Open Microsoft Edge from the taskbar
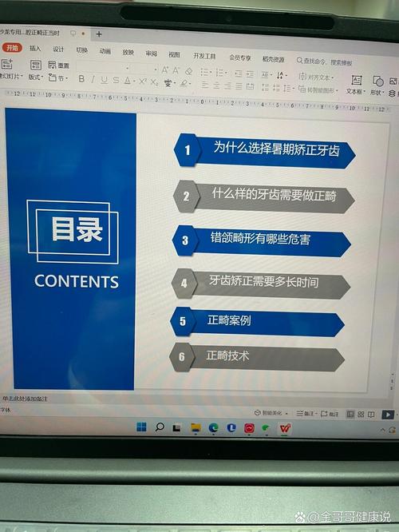Screen dimensions: 399x532 pos(213,428)
